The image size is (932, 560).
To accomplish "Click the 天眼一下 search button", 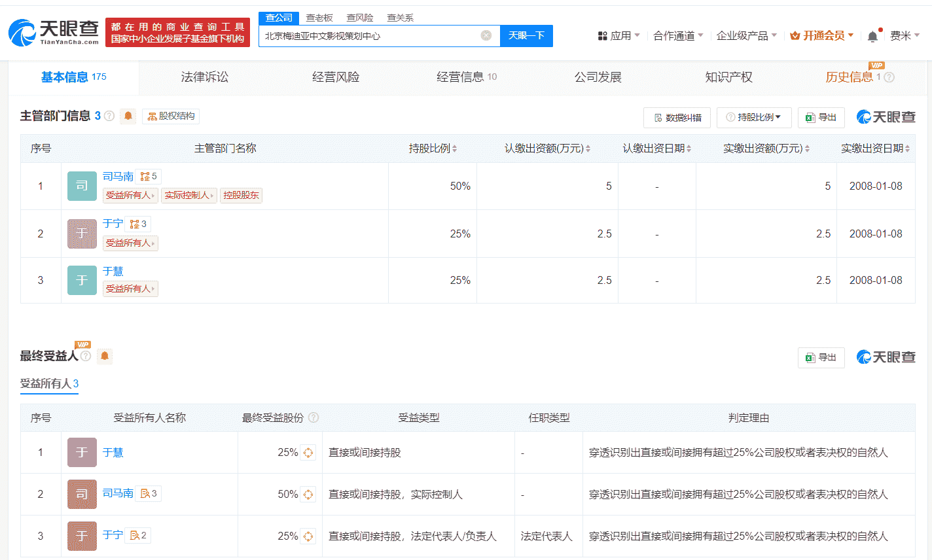I will (526, 36).
